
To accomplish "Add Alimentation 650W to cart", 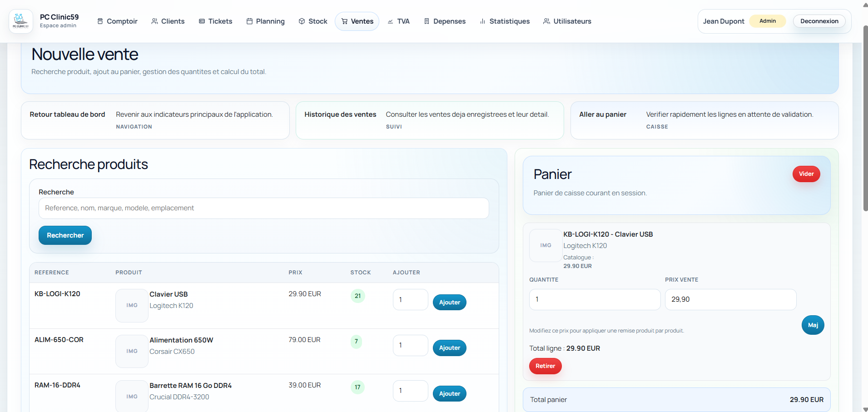I will pos(449,348).
